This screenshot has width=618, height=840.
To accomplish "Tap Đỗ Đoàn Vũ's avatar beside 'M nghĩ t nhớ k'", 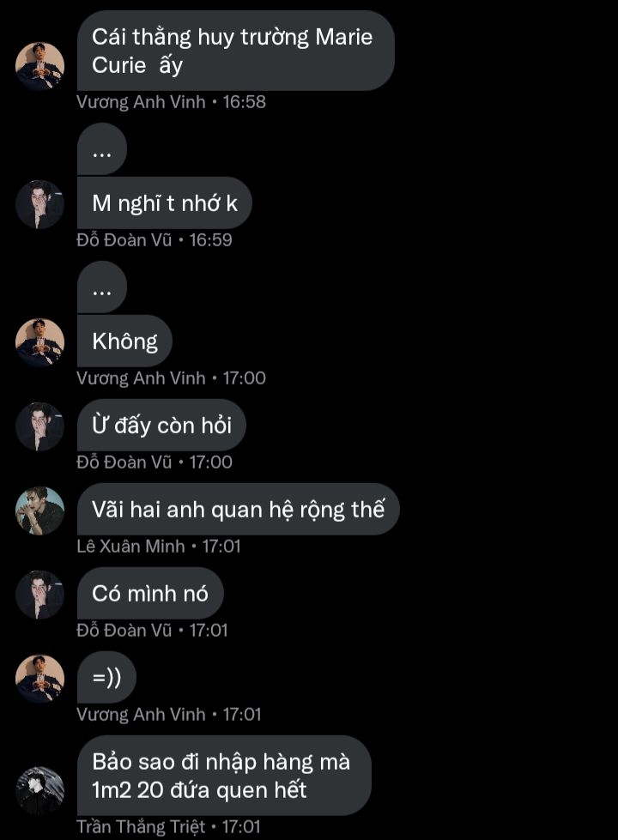I will 39,204.
